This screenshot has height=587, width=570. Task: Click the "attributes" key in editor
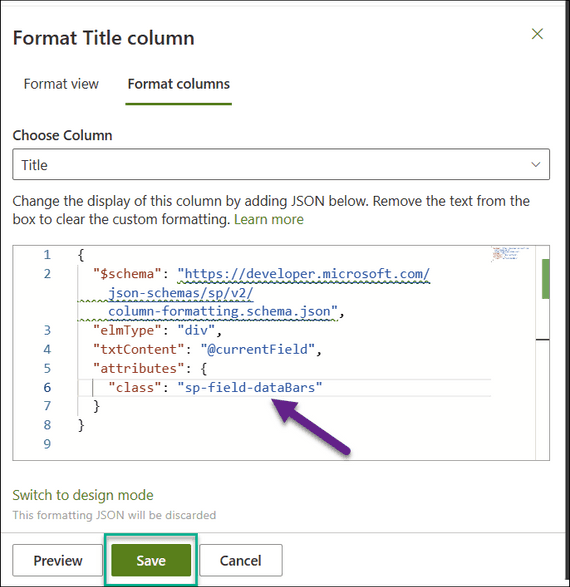[138, 368]
